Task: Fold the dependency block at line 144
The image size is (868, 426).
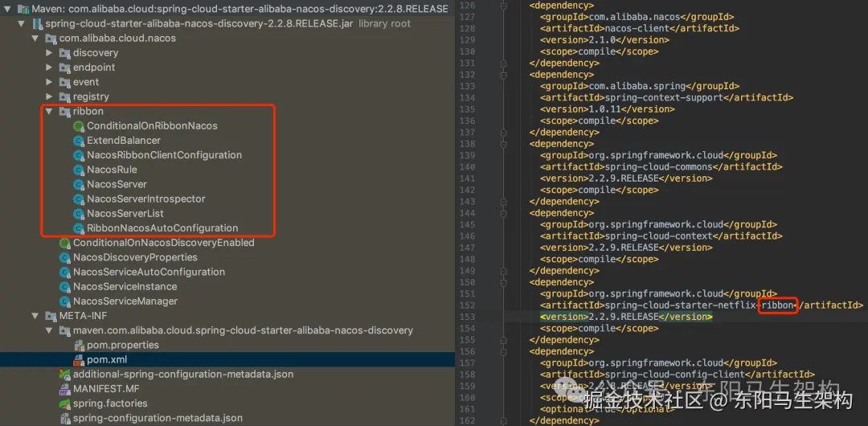Action: point(503,213)
